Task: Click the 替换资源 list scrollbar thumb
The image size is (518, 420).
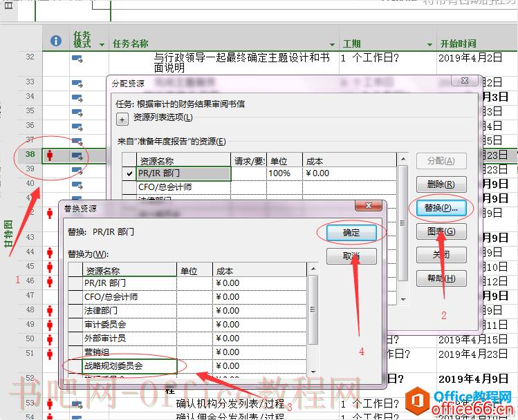Action: coord(313,309)
